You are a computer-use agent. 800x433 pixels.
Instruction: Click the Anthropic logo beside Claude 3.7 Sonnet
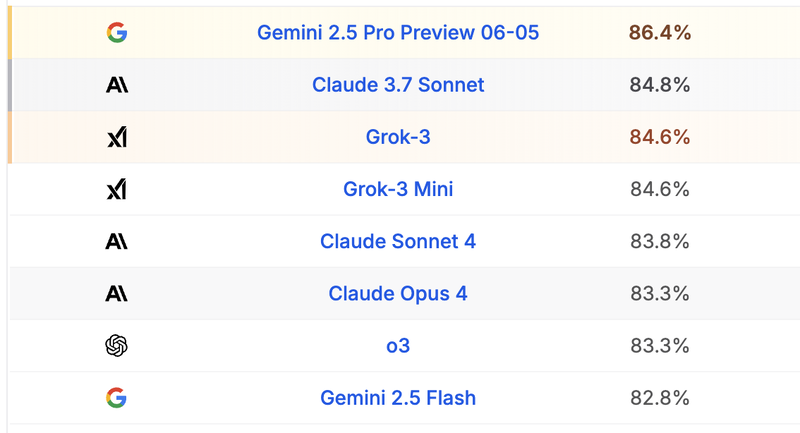tap(117, 85)
